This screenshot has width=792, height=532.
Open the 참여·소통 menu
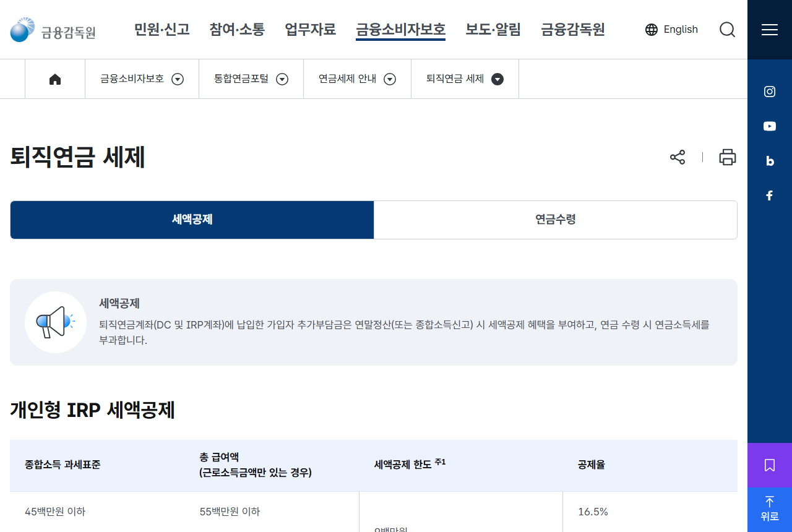tap(237, 29)
